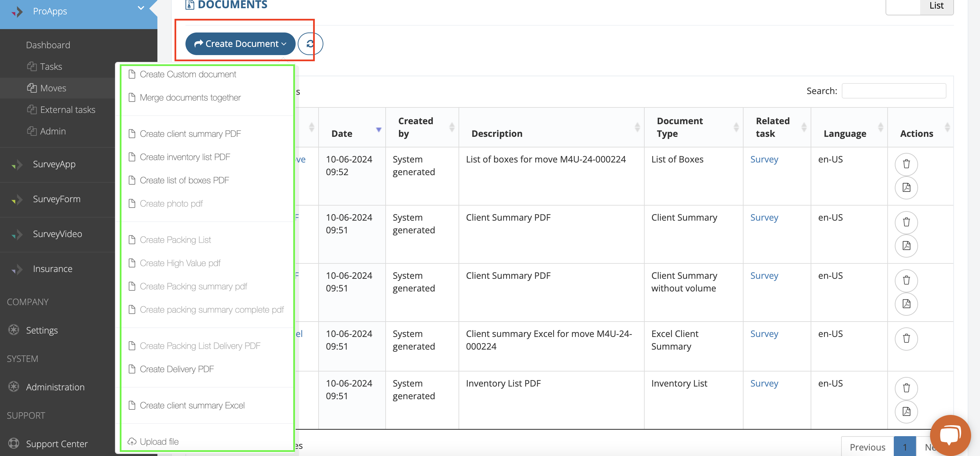Sort table by Created by column
980x456 pixels.
pos(422,127)
